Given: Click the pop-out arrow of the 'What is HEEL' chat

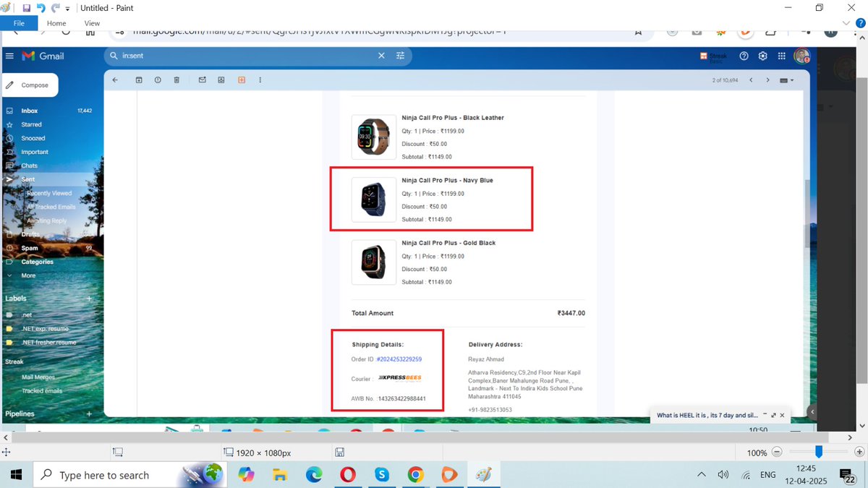Looking at the screenshot, I should coord(773,416).
